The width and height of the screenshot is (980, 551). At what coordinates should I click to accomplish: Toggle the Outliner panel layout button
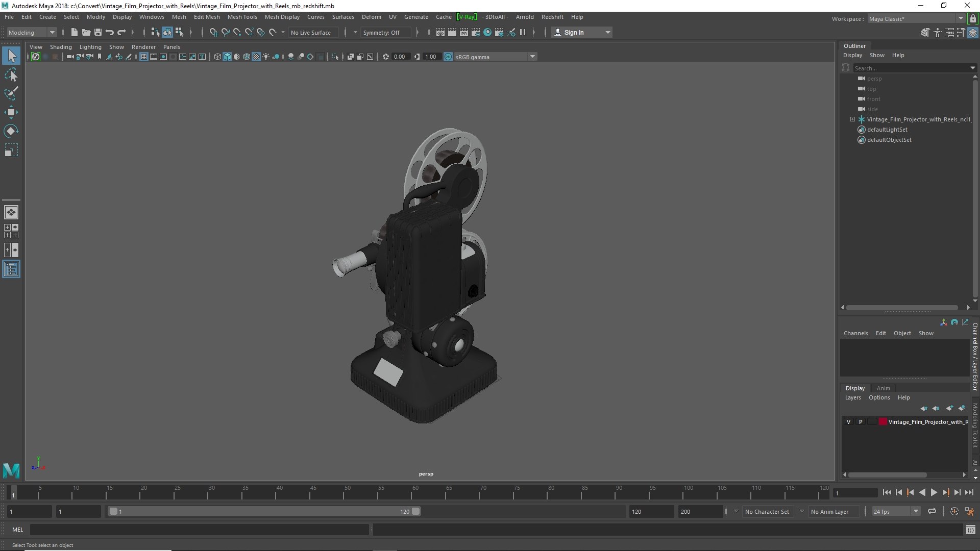(11, 269)
